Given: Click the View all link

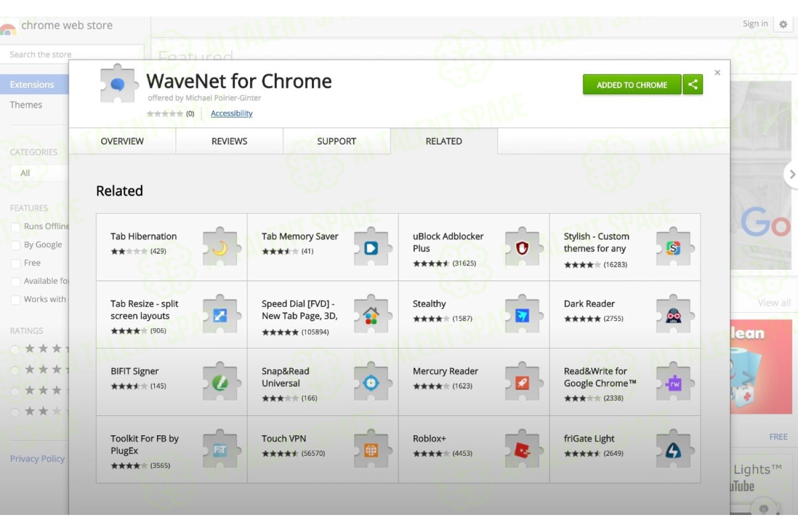Looking at the screenshot, I should pos(774,303).
